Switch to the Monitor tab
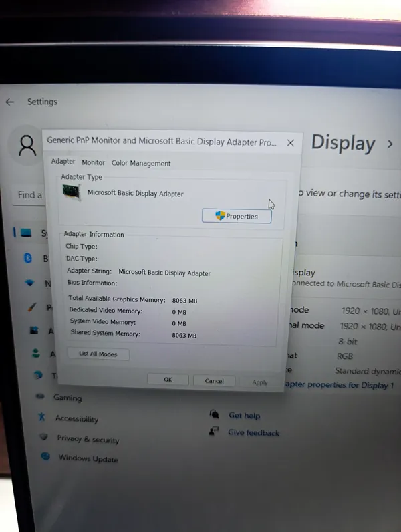This screenshot has width=401, height=532. tap(93, 162)
